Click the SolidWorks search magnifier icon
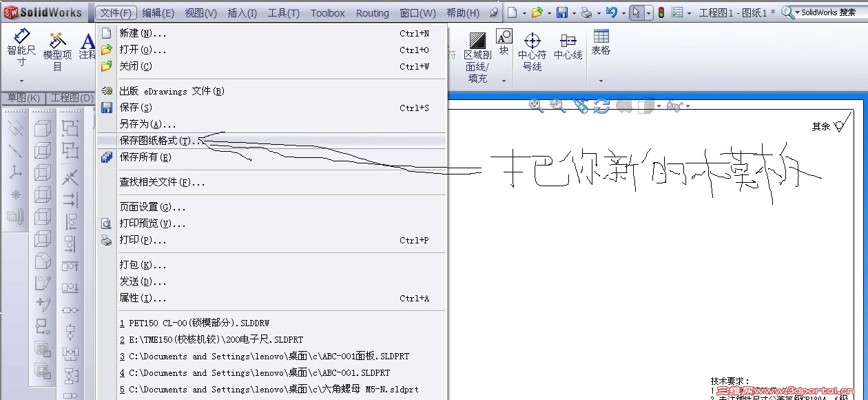 pyautogui.click(x=787, y=12)
